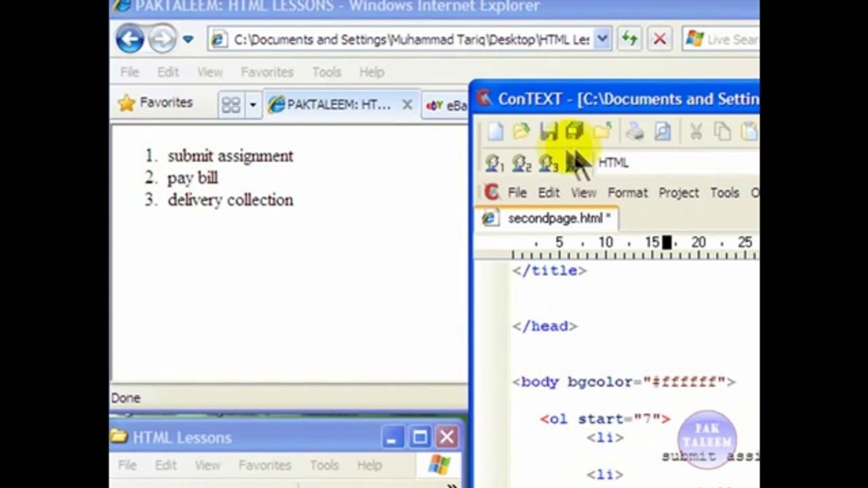Image resolution: width=868 pixels, height=488 pixels.
Task: Switch to the eBay tab in Internet Explorer
Action: point(446,106)
